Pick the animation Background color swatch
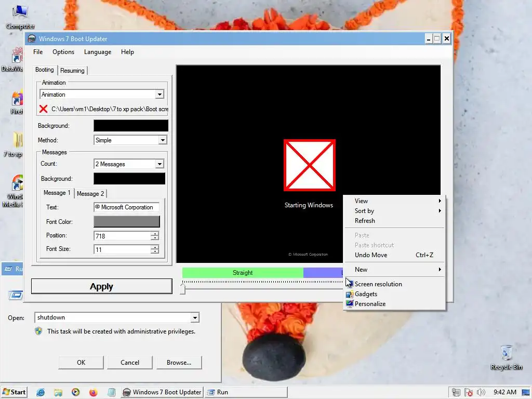 [x=131, y=126]
